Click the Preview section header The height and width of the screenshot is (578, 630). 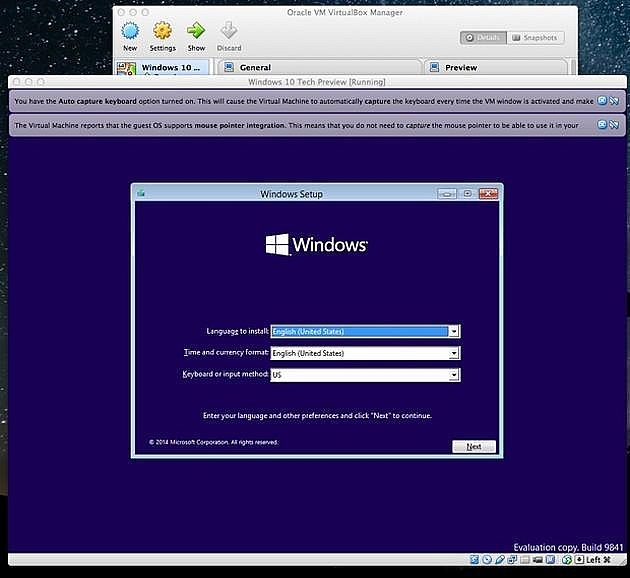(x=461, y=68)
